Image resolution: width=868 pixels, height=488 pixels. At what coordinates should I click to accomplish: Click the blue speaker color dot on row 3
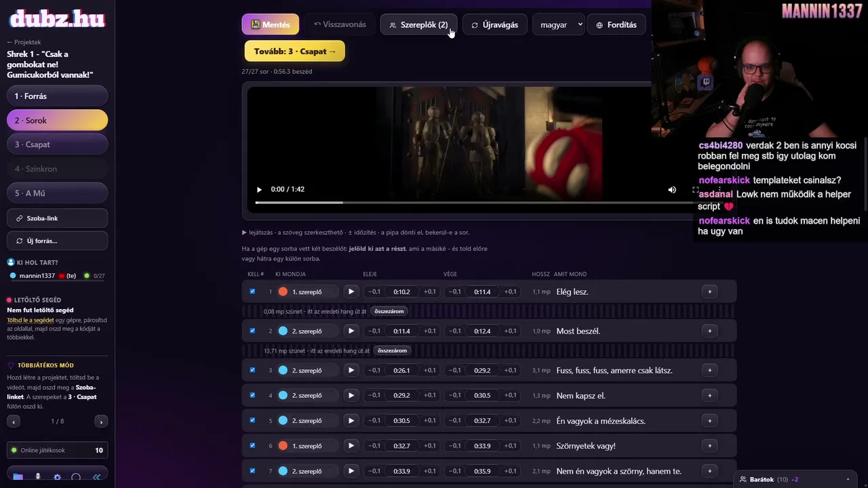click(x=283, y=370)
